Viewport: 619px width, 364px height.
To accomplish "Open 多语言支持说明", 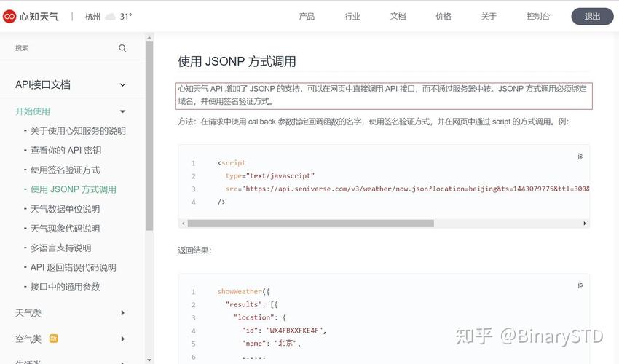I will coord(60,248).
